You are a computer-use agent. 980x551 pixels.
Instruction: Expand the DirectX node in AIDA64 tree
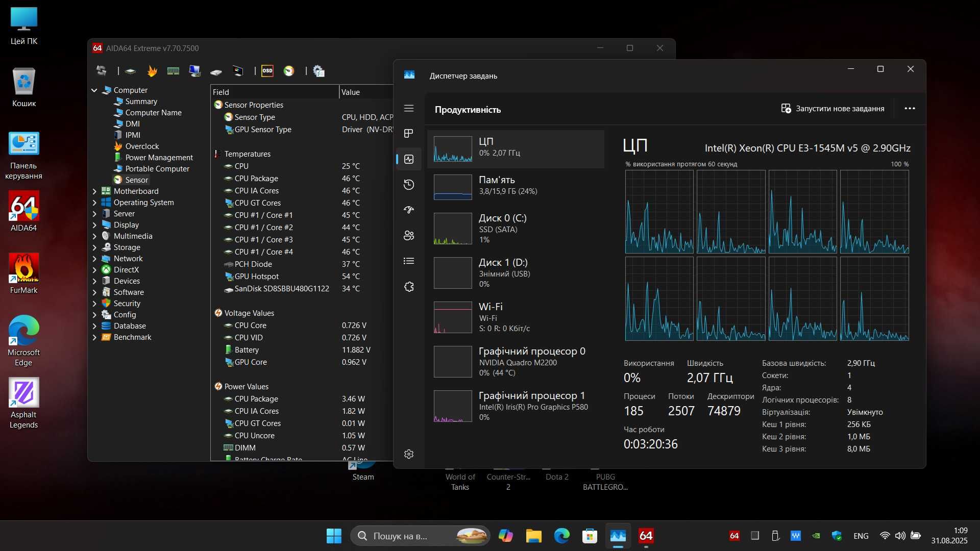[94, 270]
